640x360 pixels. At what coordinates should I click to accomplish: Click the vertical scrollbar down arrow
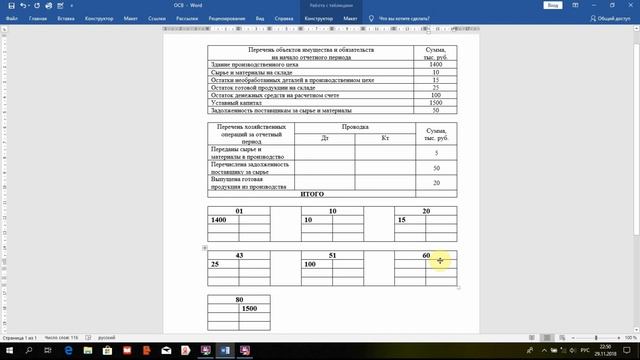[x=636, y=330]
